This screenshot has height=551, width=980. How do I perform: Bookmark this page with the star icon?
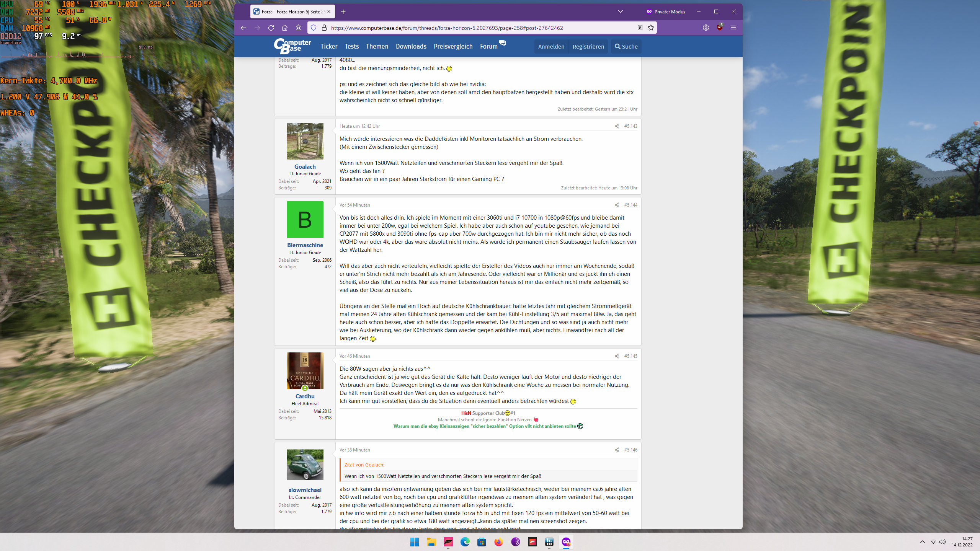651,28
